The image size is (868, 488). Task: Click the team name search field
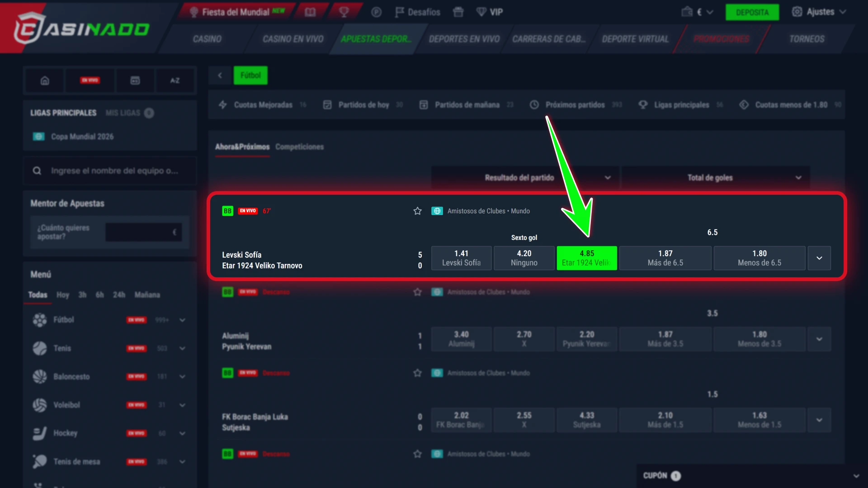(110, 171)
